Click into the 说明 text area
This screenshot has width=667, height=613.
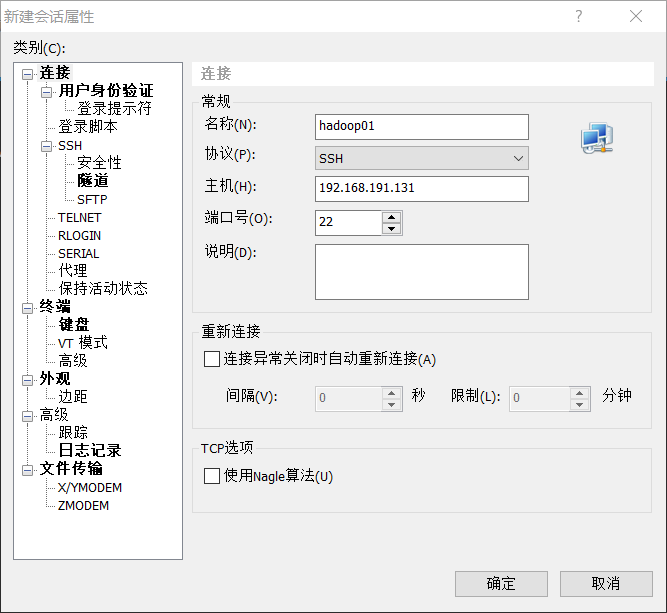tap(422, 272)
